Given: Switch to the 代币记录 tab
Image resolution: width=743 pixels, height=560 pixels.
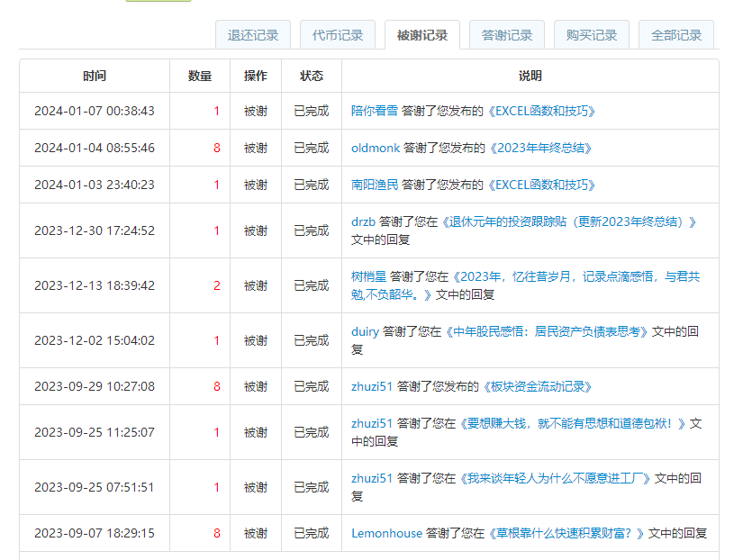Looking at the screenshot, I should (338, 35).
